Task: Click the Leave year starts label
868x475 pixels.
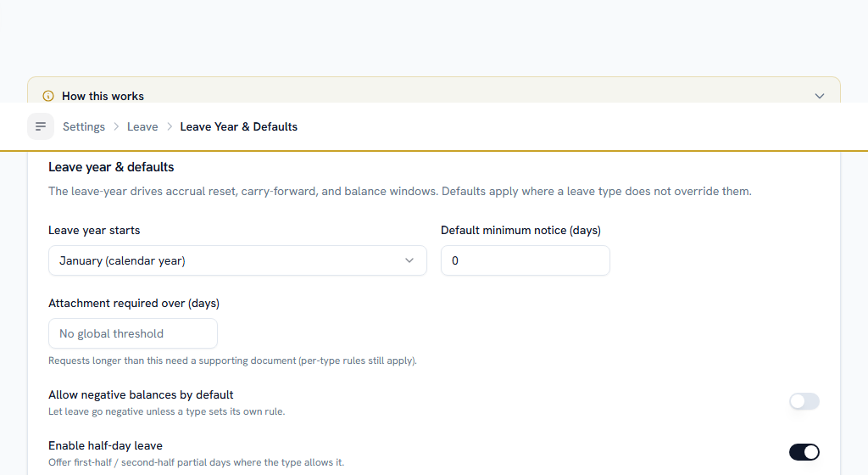Action: pyautogui.click(x=94, y=230)
